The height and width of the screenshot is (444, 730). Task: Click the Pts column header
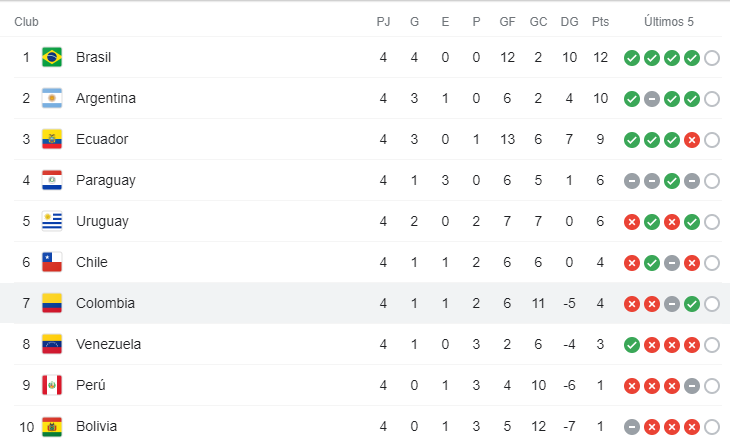(x=600, y=22)
